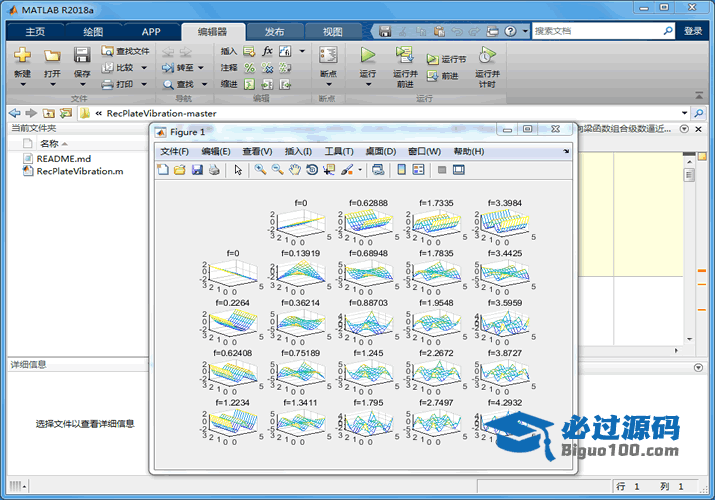Click the smart indent icon next to 缩进
This screenshot has width=715, height=500.
pos(249,84)
